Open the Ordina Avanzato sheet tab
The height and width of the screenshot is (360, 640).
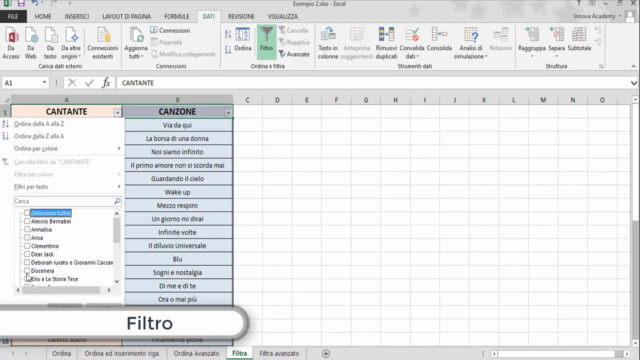tap(196, 353)
